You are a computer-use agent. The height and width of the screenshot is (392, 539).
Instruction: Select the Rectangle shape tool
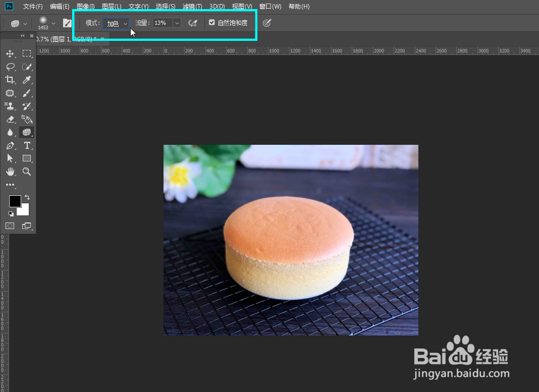26,158
